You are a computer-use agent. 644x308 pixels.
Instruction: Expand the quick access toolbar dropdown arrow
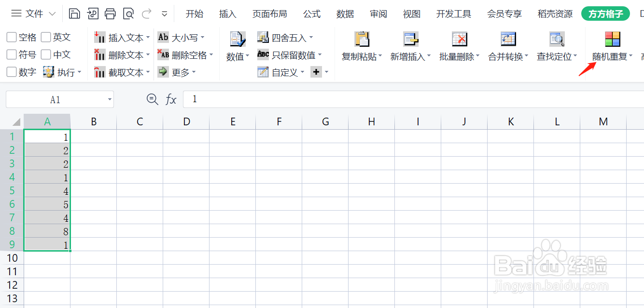click(165, 13)
